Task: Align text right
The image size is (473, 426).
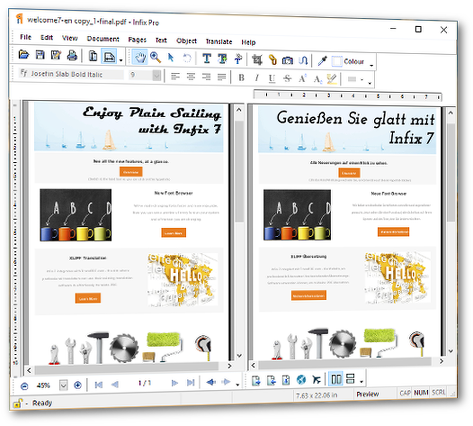Action: 206,77
